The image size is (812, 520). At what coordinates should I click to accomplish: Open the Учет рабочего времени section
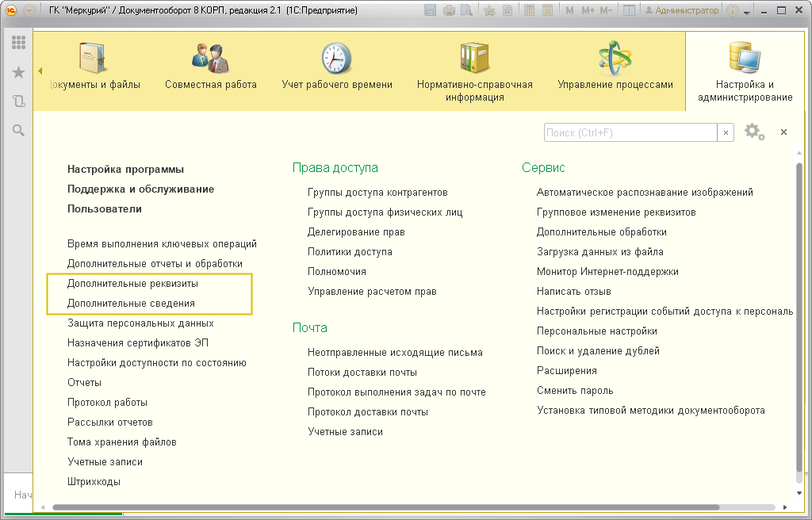(336, 67)
